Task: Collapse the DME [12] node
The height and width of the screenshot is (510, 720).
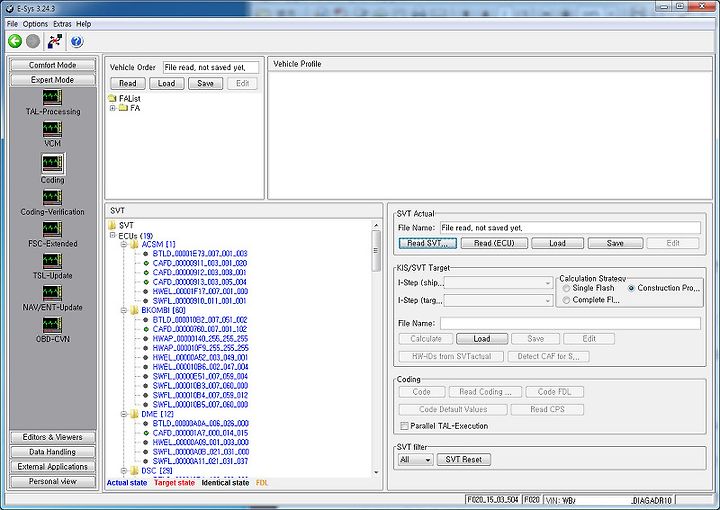Action: (124, 414)
